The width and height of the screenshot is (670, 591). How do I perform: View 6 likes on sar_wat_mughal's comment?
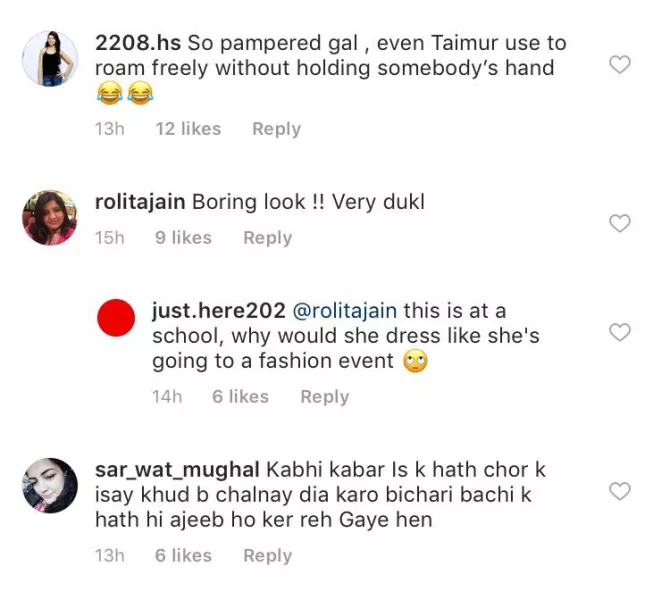183,556
